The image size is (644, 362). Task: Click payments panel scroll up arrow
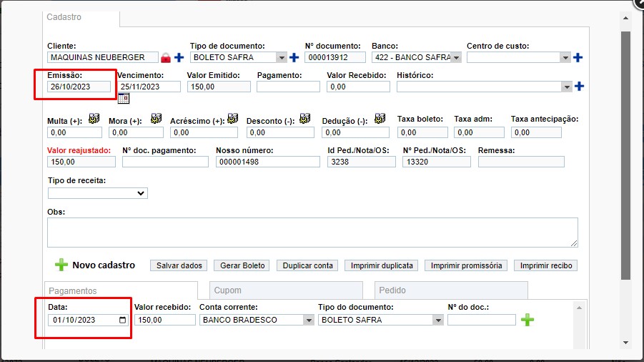pyautogui.click(x=579, y=308)
